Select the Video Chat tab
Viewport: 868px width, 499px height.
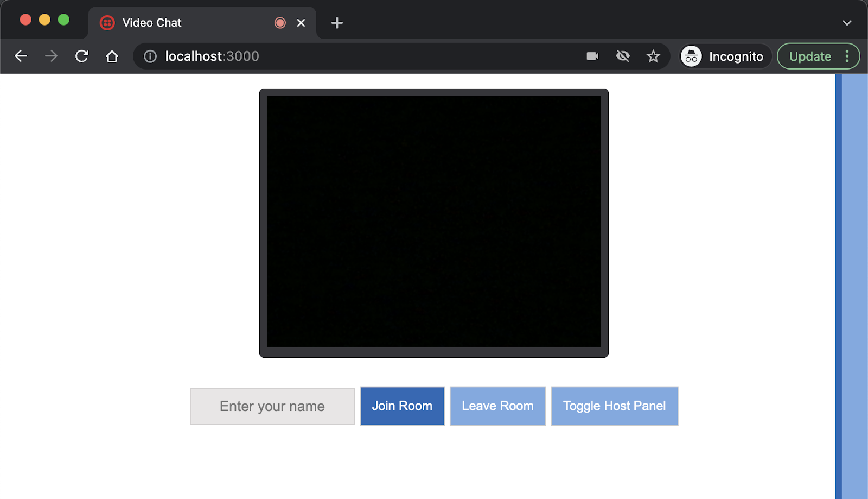coord(202,23)
